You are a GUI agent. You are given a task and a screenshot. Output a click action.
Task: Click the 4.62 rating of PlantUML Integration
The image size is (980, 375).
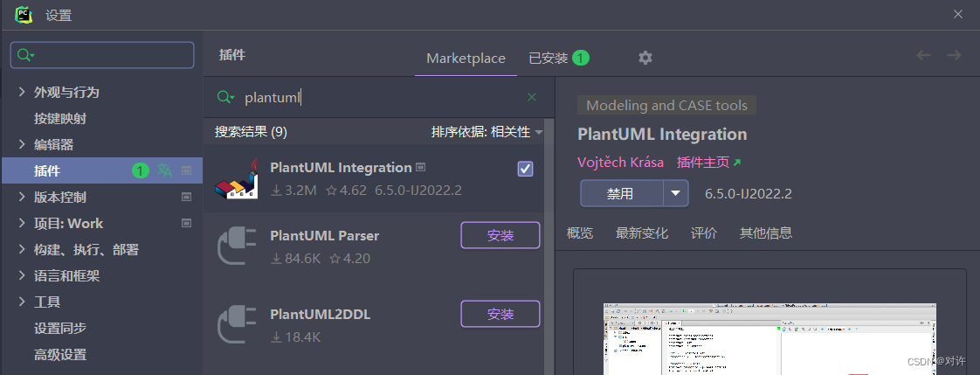tap(347, 190)
